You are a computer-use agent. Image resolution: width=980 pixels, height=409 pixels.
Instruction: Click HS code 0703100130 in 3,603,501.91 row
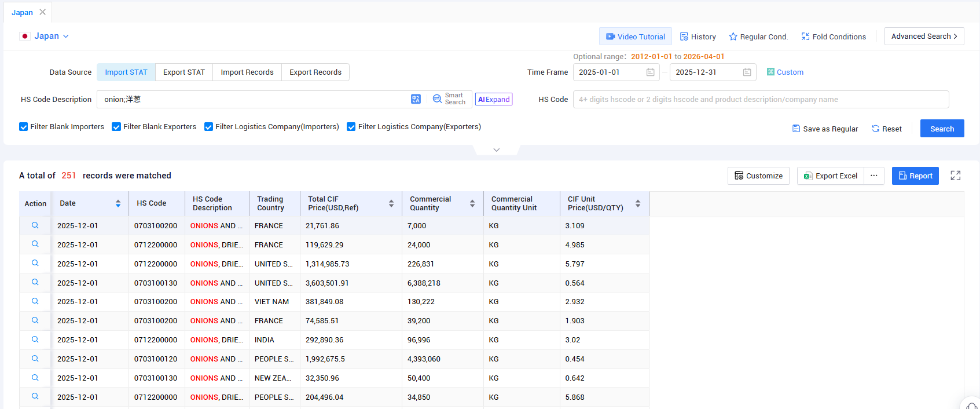tap(156, 283)
